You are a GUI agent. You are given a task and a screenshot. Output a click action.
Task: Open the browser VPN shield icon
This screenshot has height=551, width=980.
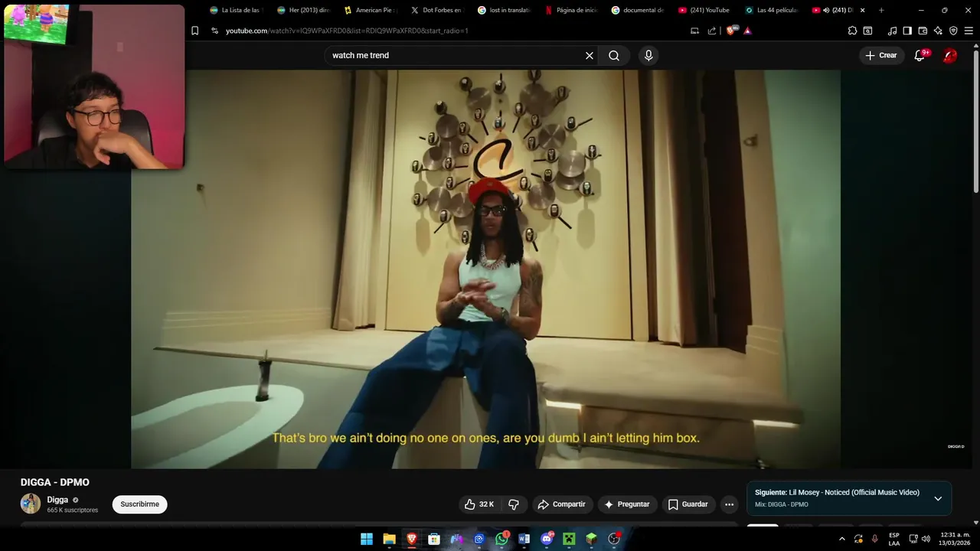[953, 31]
